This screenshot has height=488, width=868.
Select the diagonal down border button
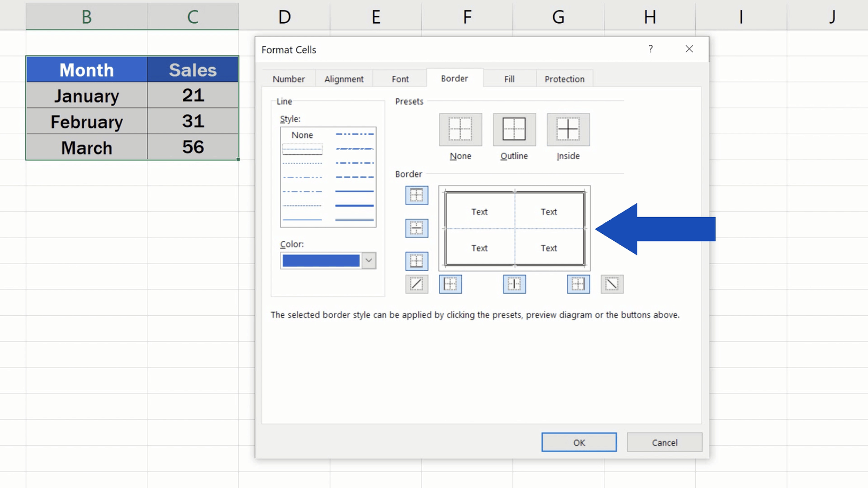pyautogui.click(x=611, y=284)
